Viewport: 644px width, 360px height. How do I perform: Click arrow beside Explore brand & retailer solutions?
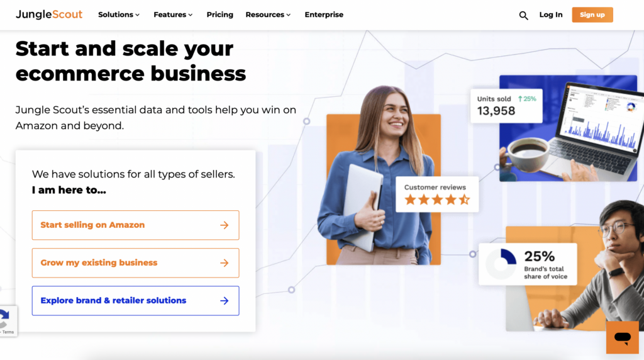pyautogui.click(x=225, y=301)
